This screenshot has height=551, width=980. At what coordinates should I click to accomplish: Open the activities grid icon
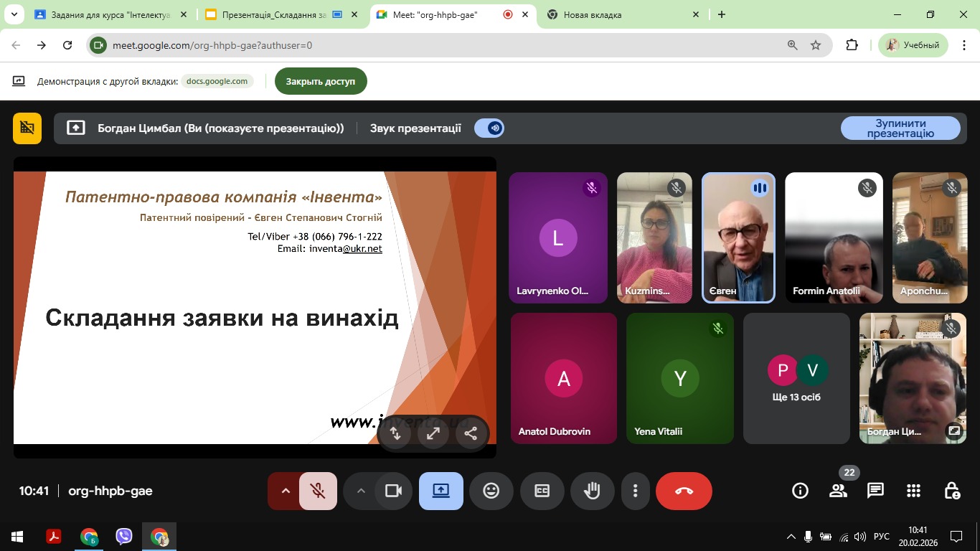(913, 491)
